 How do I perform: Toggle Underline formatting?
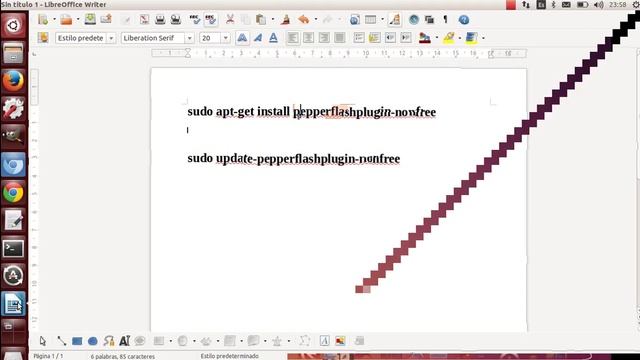point(273,38)
